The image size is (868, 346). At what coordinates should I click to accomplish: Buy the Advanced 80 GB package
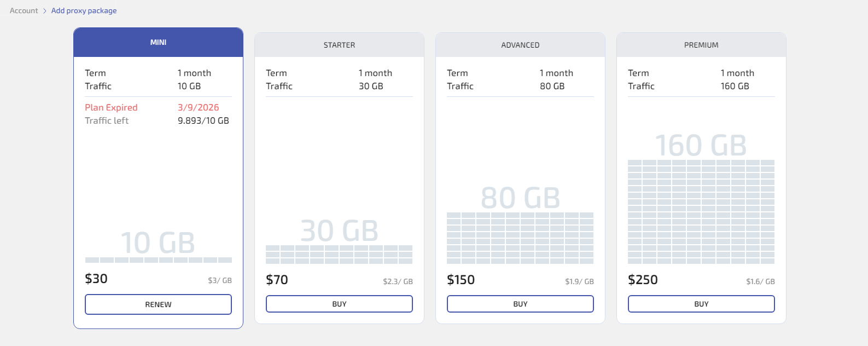pos(520,304)
